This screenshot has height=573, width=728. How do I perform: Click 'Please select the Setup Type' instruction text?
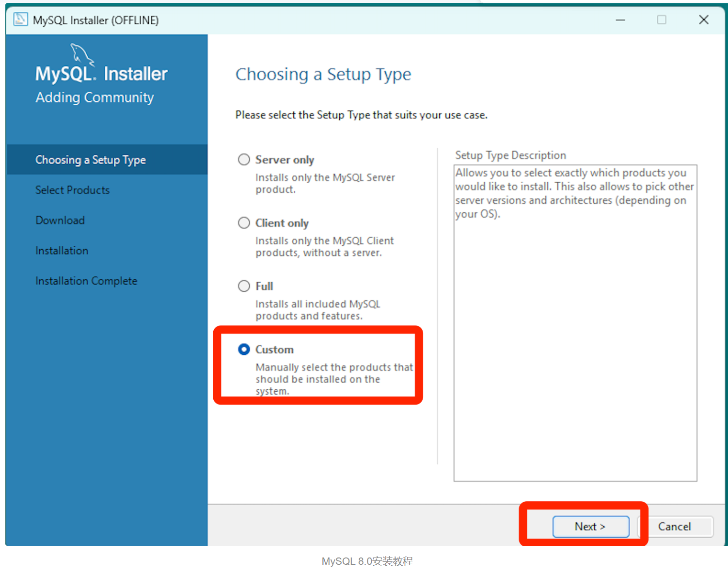point(361,115)
